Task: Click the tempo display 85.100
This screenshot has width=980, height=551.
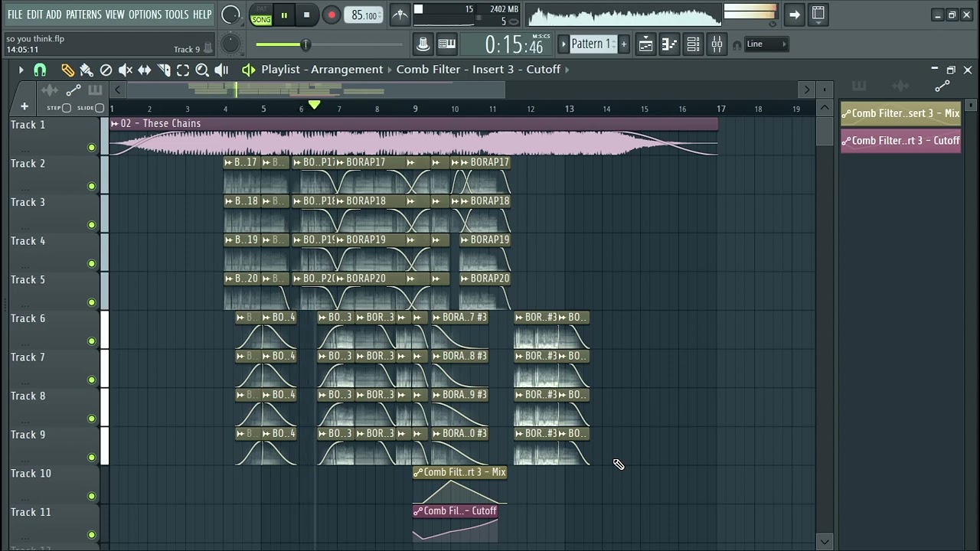Action: click(364, 15)
